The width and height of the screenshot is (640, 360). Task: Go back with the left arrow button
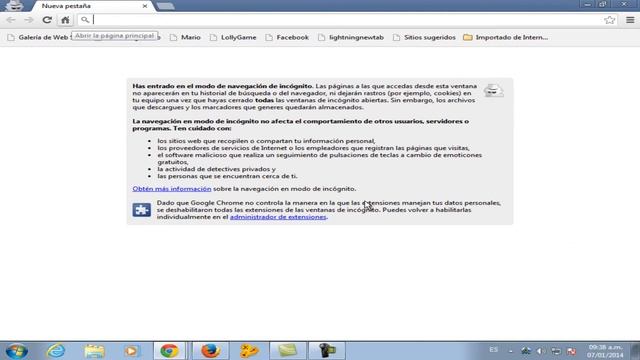coord(11,20)
